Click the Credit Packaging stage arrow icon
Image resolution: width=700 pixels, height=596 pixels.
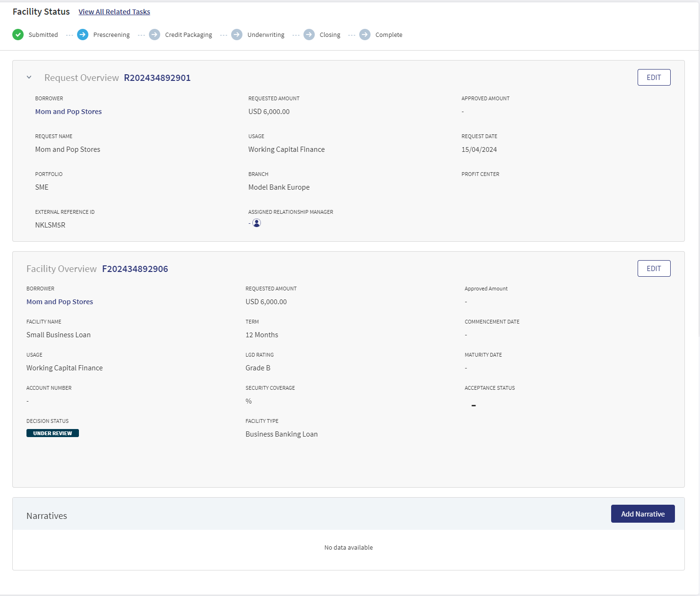(155, 35)
